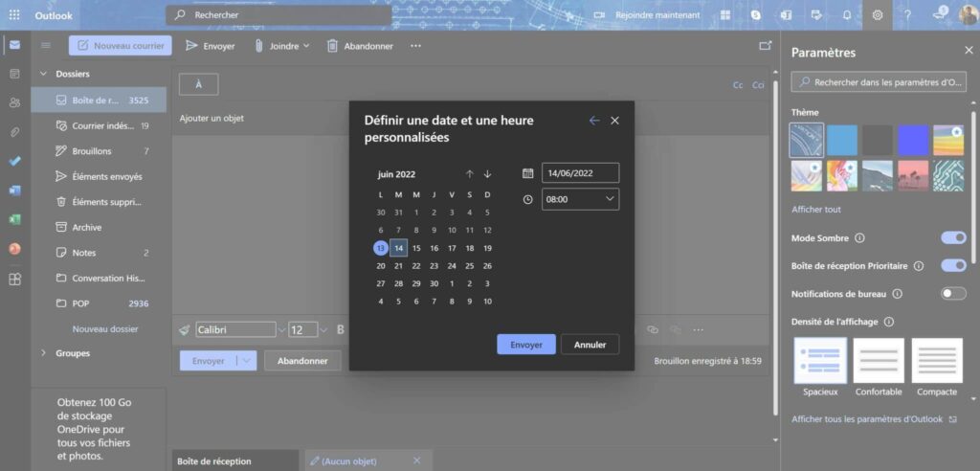Select the dark gray theme swatch
The image size is (980, 471).
pos(878,140)
